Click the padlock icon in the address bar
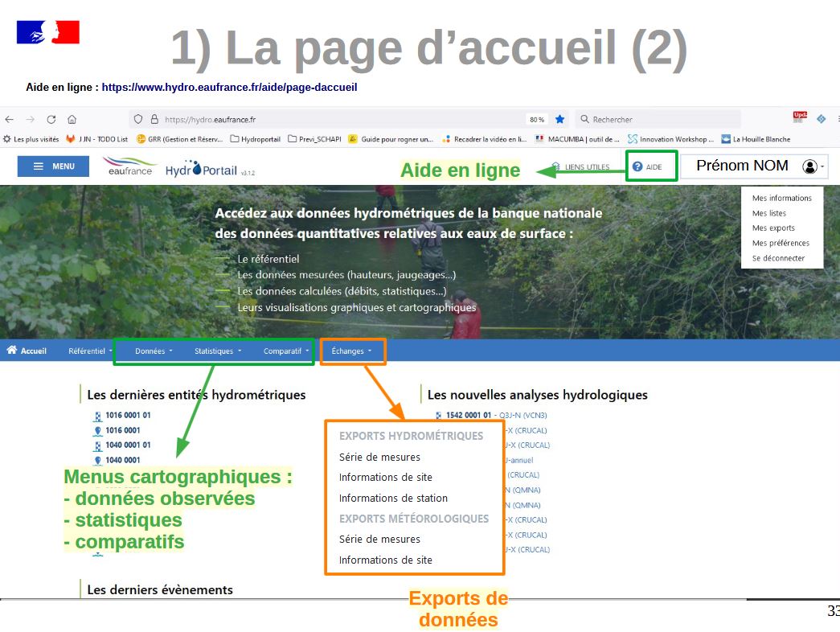This screenshot has width=840, height=632. point(154,119)
